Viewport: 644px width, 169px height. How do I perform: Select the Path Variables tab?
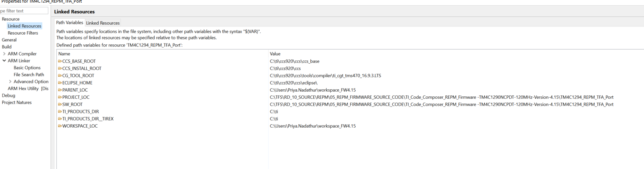coord(70,23)
